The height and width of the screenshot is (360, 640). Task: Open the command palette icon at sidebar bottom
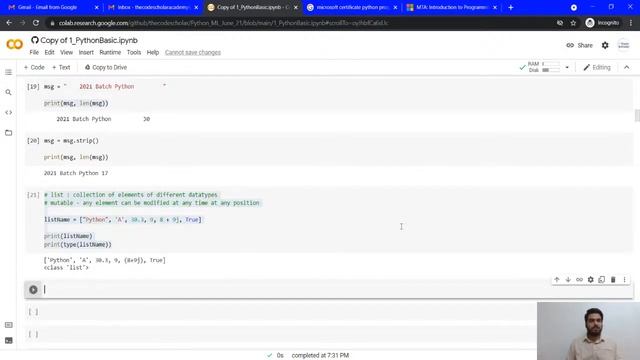(9, 325)
